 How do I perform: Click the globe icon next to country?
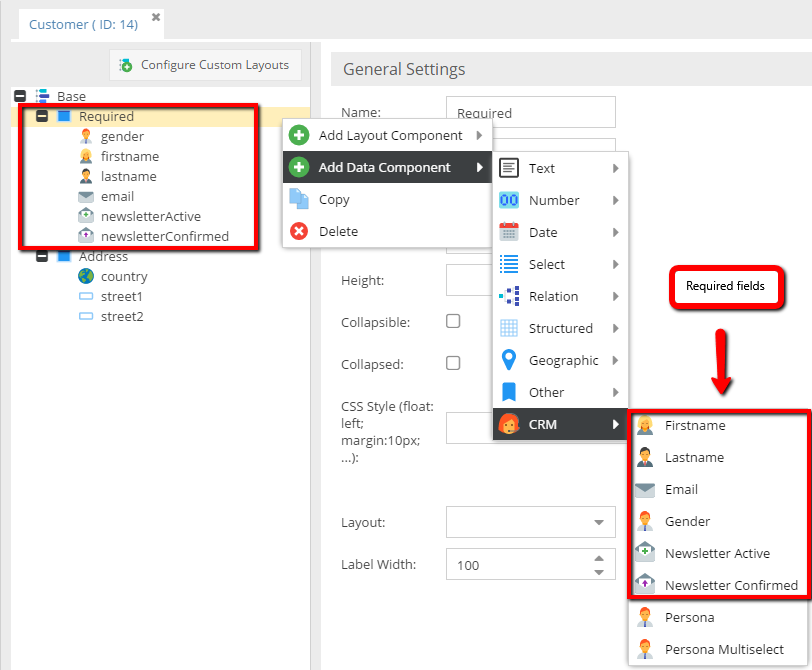coord(86,276)
